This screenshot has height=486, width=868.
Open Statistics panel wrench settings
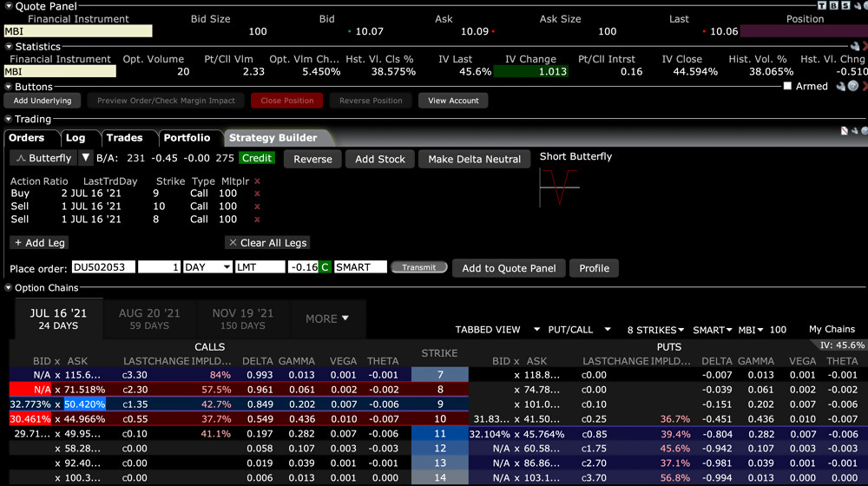point(854,46)
